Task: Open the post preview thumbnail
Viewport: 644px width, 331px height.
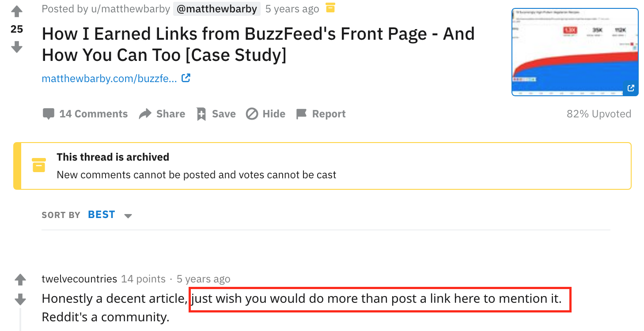Action: click(575, 52)
